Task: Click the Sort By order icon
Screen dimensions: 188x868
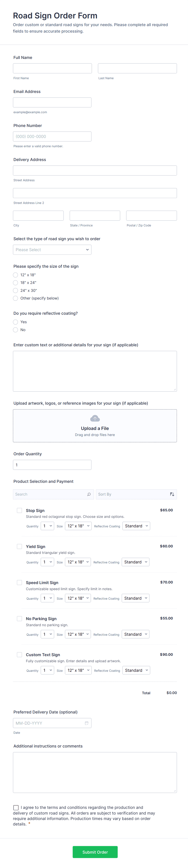Action: click(172, 494)
